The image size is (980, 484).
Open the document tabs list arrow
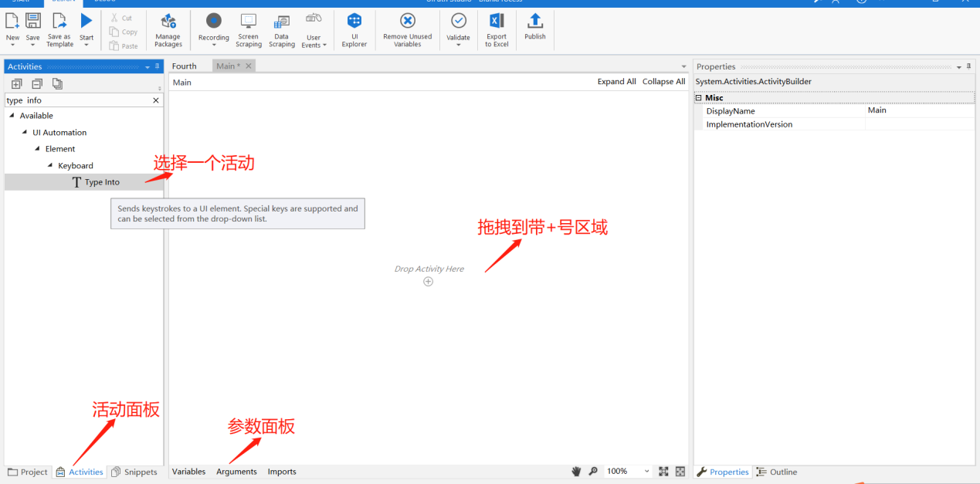click(683, 67)
